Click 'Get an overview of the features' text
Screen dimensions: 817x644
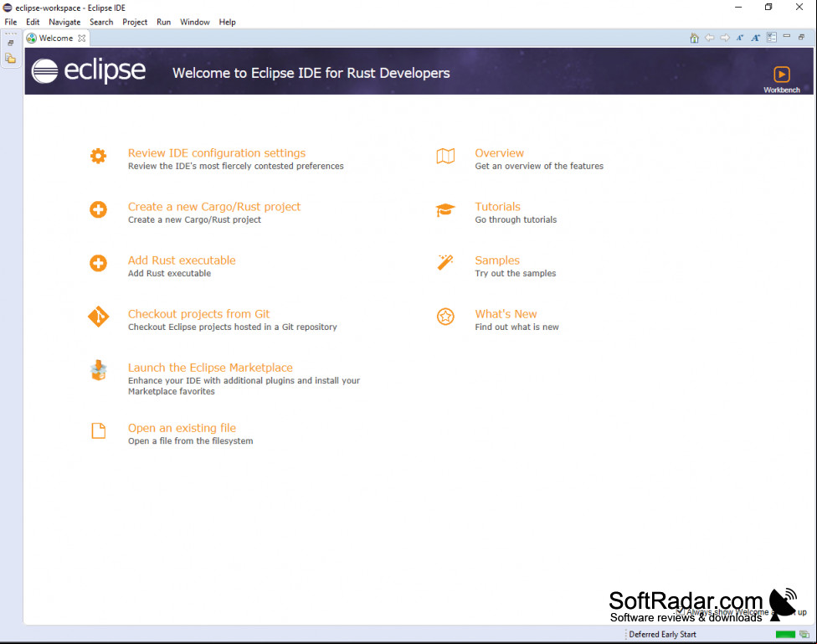pyautogui.click(x=539, y=166)
